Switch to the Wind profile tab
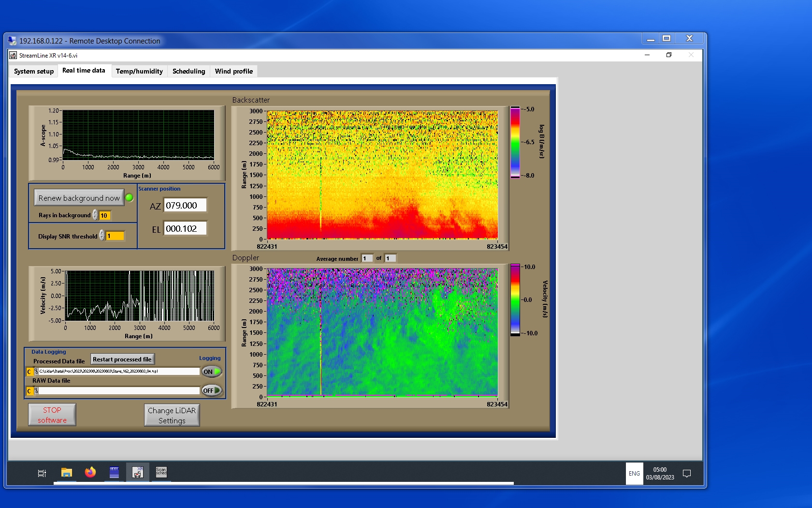The height and width of the screenshot is (508, 812). [233, 71]
